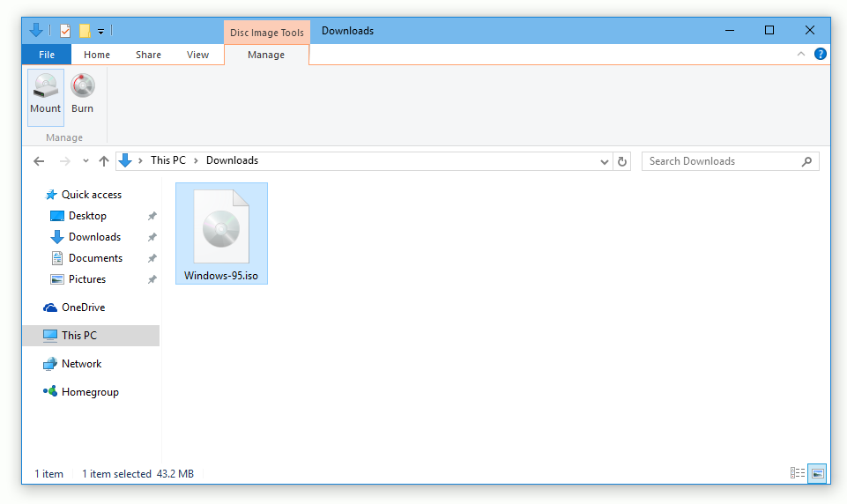
Task: Go up one folder level
Action: (104, 161)
